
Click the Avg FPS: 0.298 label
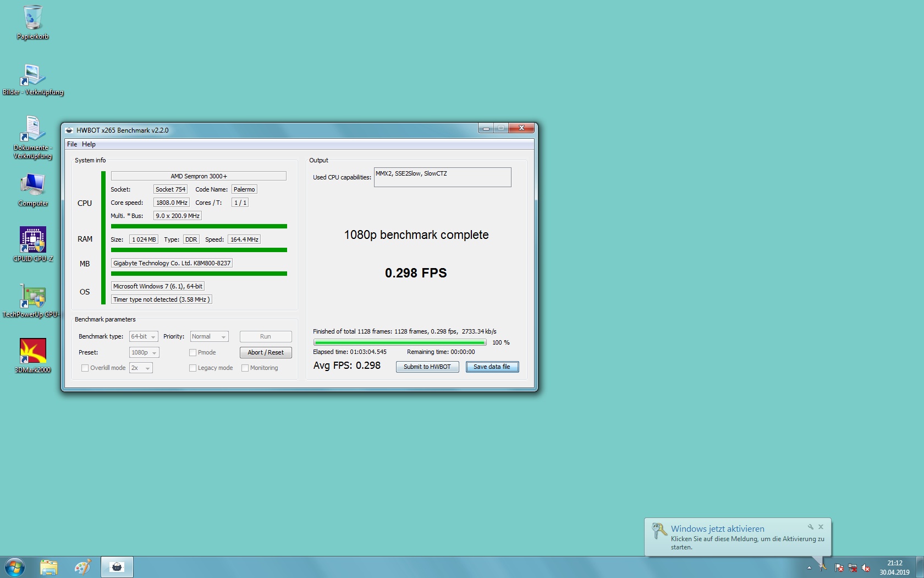pos(347,366)
